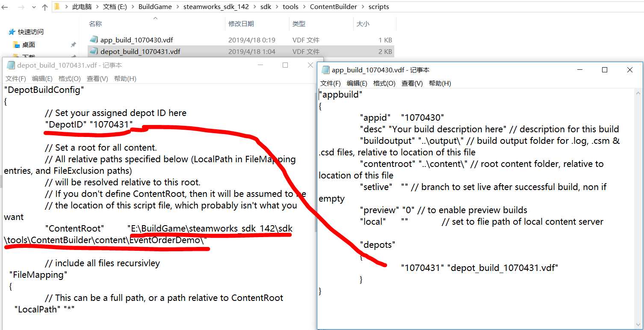
Task: Click the pin icon next to 桌面
Action: tap(73, 45)
